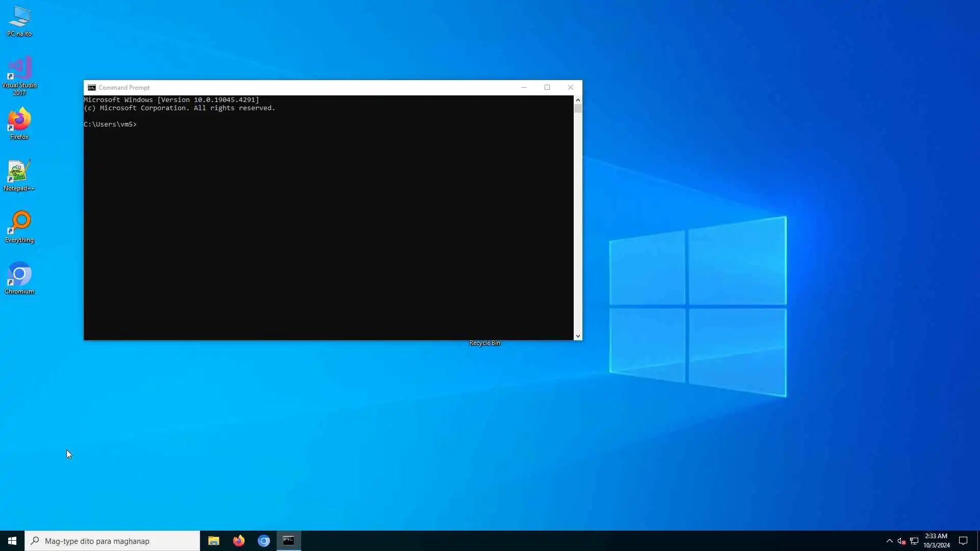Image resolution: width=980 pixels, height=551 pixels.
Task: Open File Explorer from the taskbar
Action: (x=213, y=541)
